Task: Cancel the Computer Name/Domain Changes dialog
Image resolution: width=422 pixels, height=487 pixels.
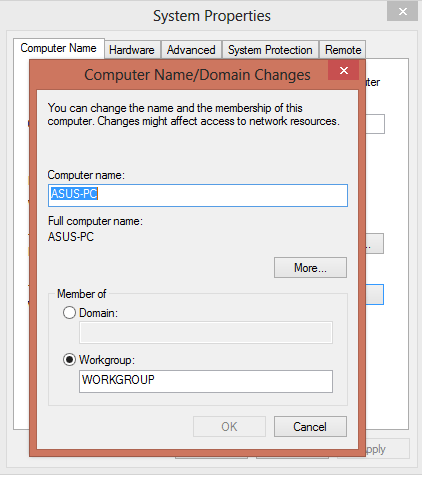Action: click(310, 426)
